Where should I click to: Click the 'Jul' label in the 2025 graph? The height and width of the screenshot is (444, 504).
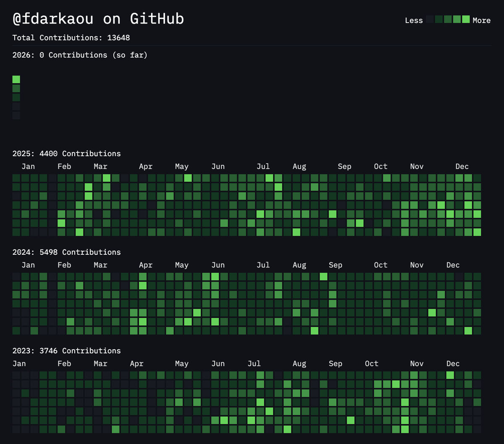(x=263, y=167)
